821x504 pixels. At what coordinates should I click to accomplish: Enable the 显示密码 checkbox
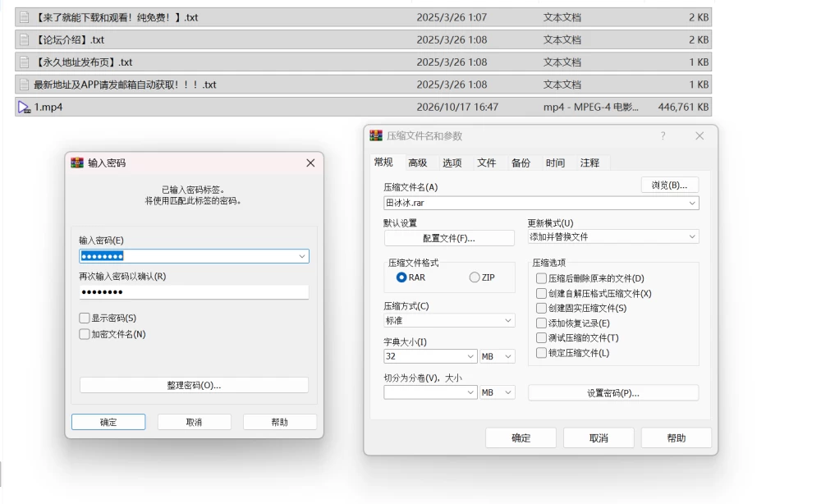point(85,318)
